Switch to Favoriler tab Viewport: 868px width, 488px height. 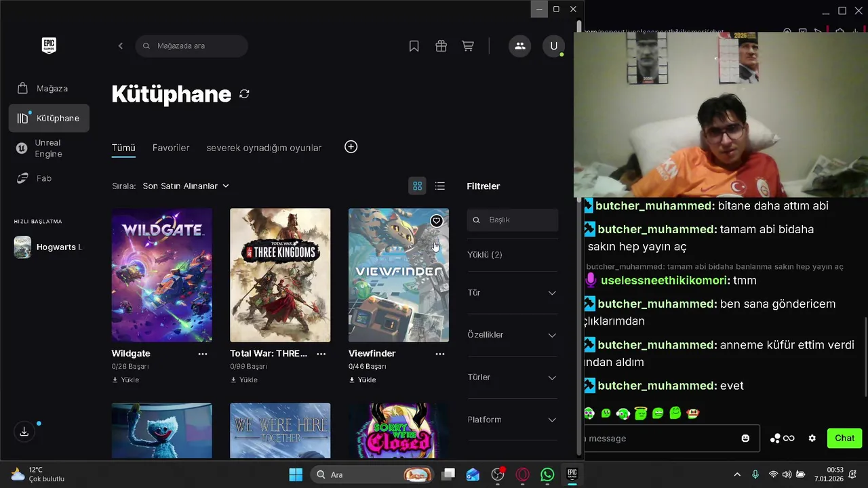171,148
